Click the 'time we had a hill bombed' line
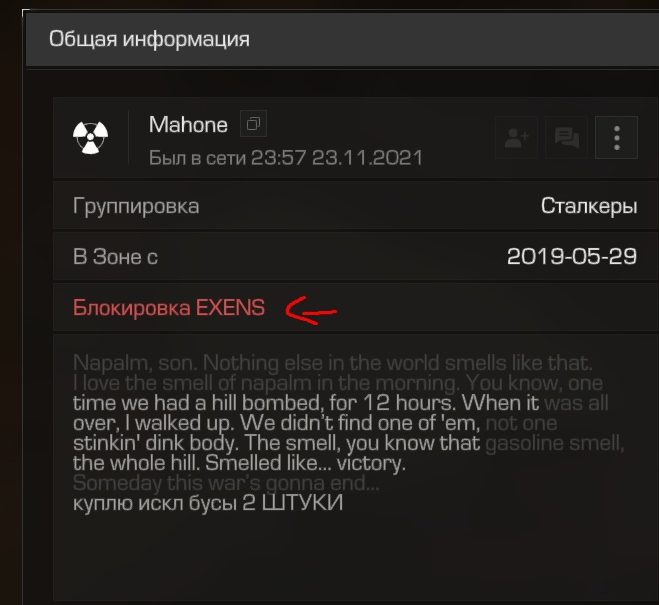659x605 pixels. [x=340, y=403]
